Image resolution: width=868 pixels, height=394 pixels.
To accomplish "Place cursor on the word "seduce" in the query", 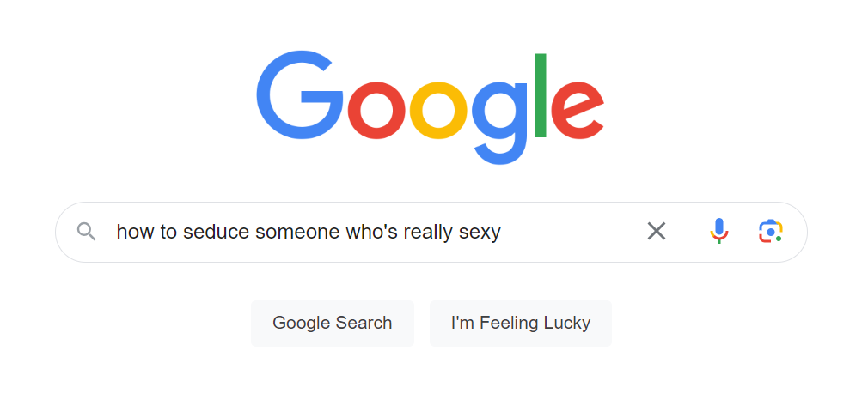I will click(x=217, y=232).
